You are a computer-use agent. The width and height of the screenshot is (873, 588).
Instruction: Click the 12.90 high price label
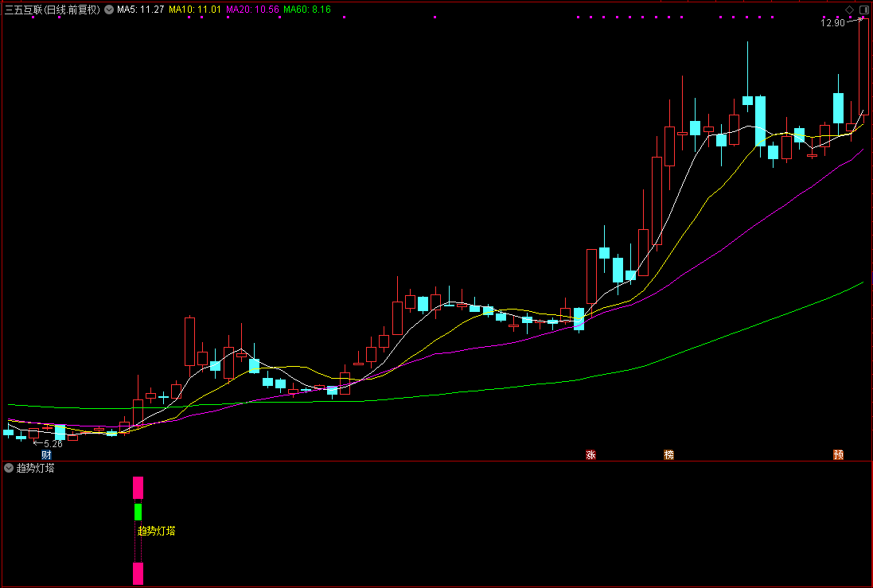pos(832,23)
